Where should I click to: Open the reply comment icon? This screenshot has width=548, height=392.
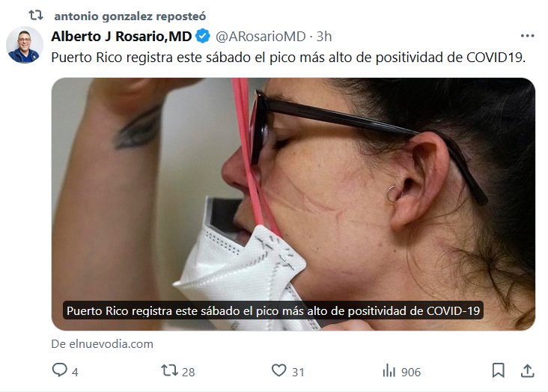coord(59,370)
